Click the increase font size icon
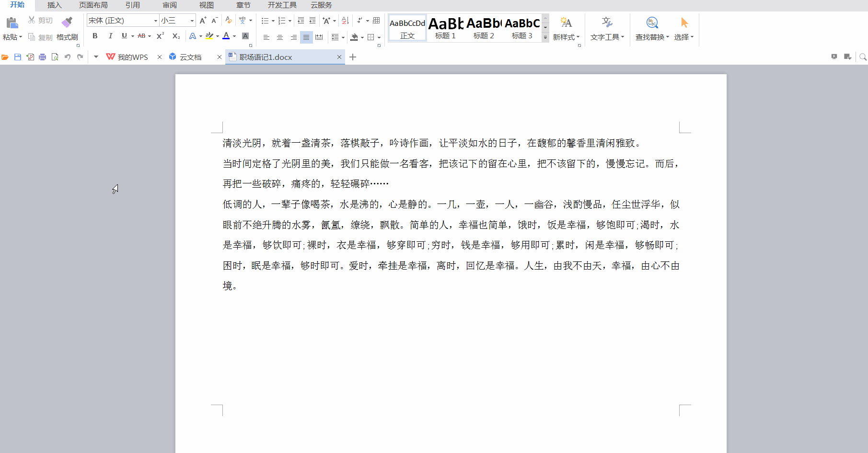 tap(203, 20)
